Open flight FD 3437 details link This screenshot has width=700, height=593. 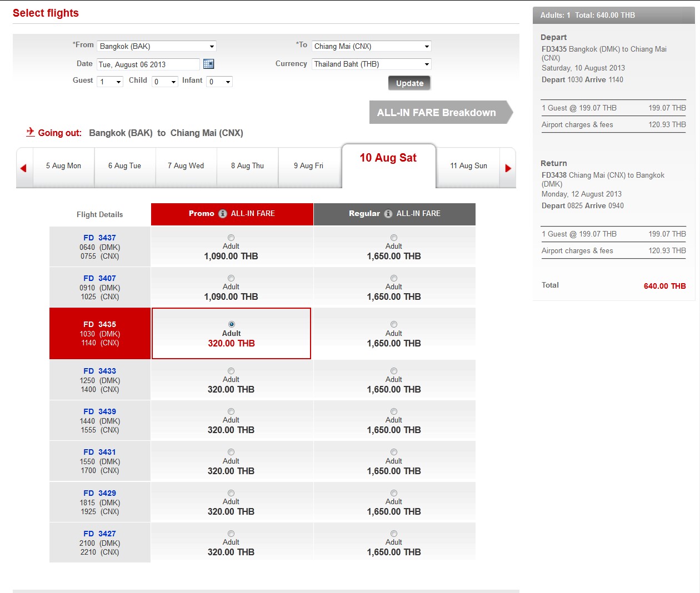pyautogui.click(x=100, y=238)
